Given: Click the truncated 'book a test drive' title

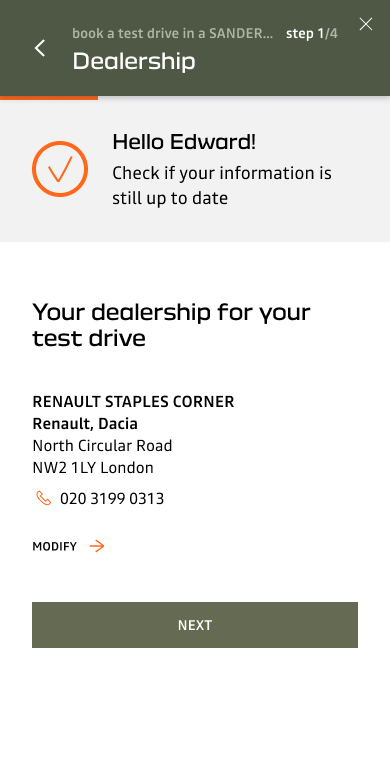Looking at the screenshot, I should click(173, 34).
